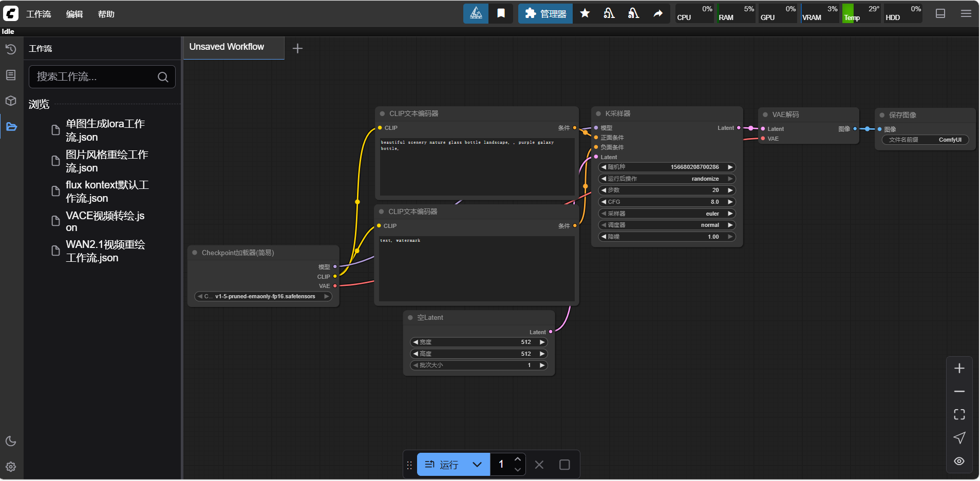Screen dimensions: 980x481
Task: Open the 采样器 euler selector
Action: (x=667, y=214)
